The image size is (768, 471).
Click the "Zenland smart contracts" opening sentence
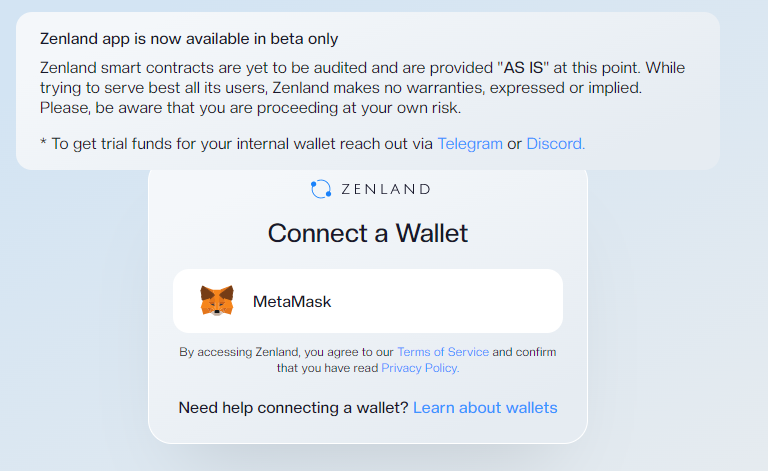[362, 68]
